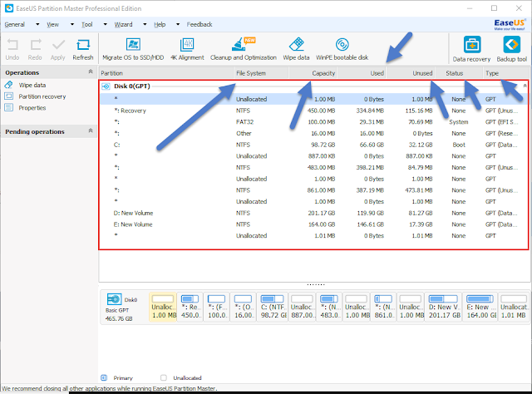Select the 887.00 KB Unallocated row
This screenshot has width=532, height=394.
pos(314,156)
